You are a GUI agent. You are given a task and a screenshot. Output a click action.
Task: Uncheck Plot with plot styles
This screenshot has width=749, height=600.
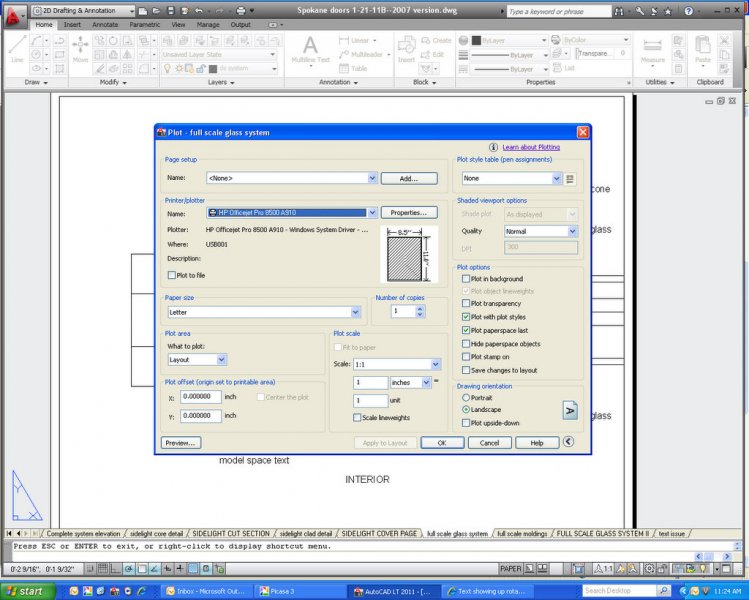pos(466,317)
